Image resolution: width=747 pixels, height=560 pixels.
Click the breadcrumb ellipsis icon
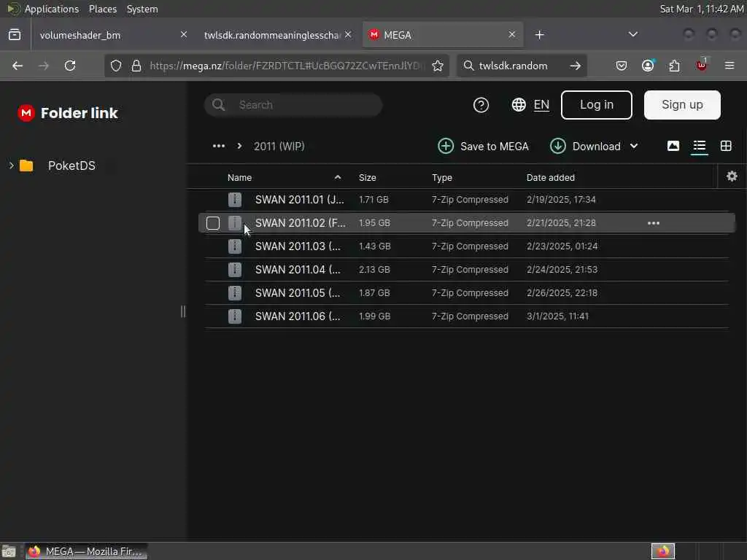219,146
